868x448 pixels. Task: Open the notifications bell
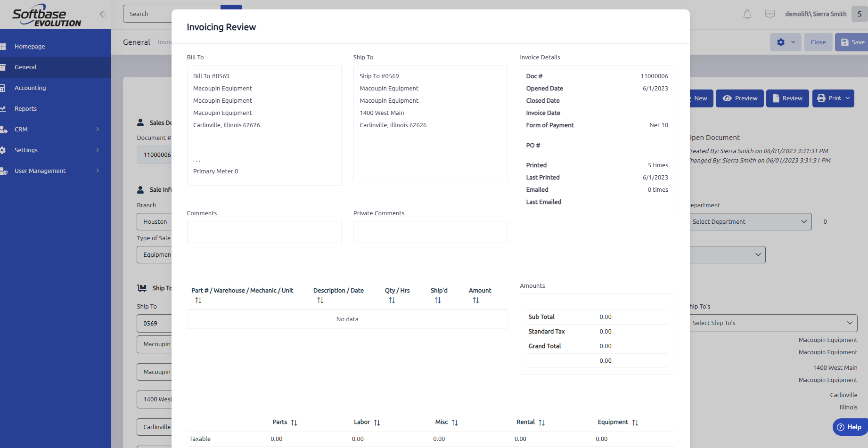(747, 14)
